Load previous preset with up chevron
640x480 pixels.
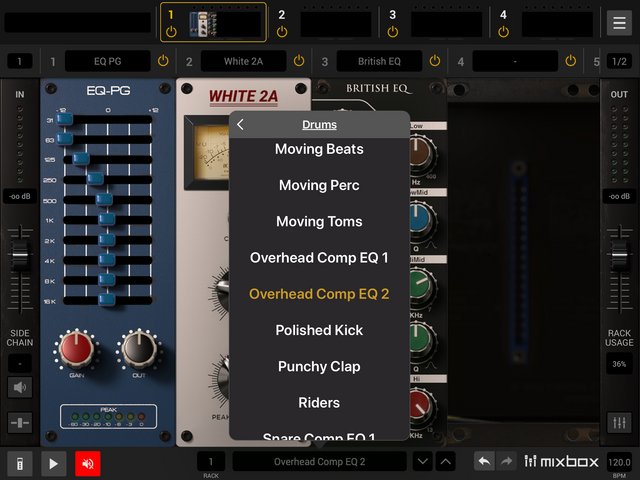[446, 462]
